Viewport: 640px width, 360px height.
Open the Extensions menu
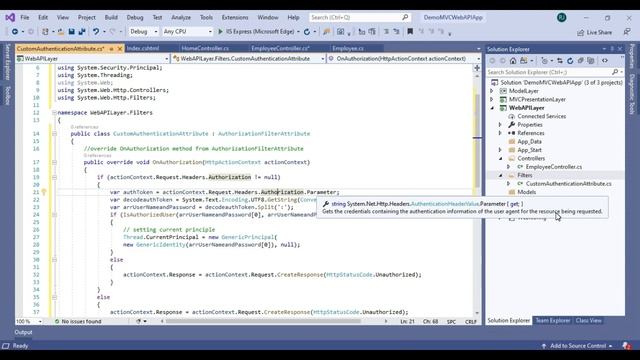coord(235,17)
